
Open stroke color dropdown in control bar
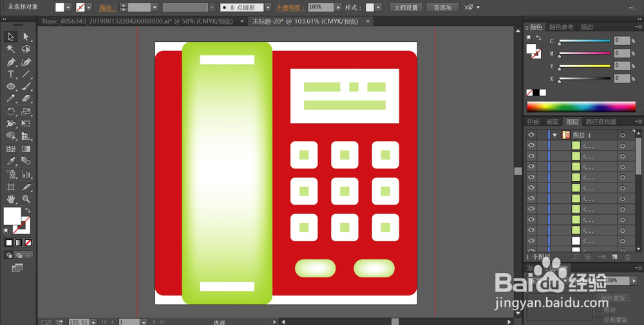[x=89, y=7]
